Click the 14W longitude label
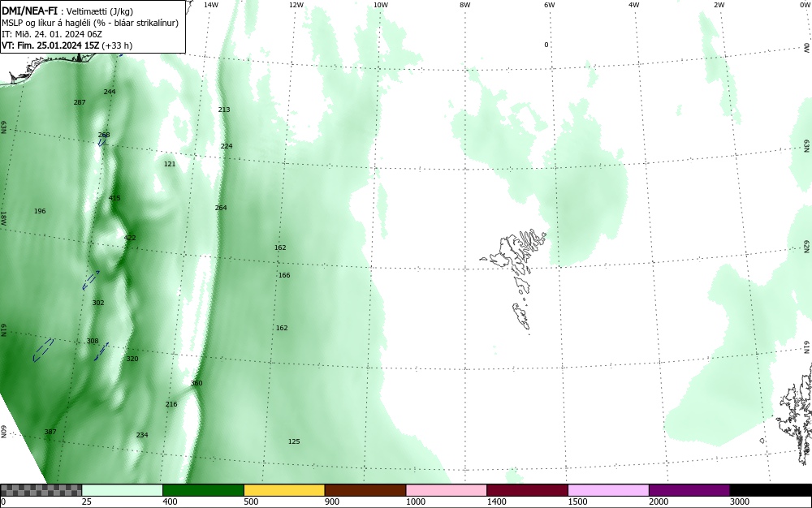812x508 pixels. tap(211, 5)
